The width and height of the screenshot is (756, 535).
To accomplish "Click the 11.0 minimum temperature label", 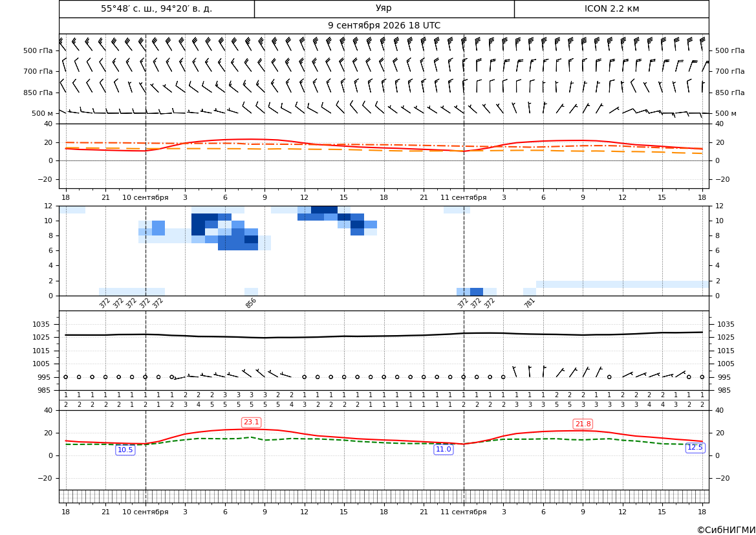I will click(443, 449).
